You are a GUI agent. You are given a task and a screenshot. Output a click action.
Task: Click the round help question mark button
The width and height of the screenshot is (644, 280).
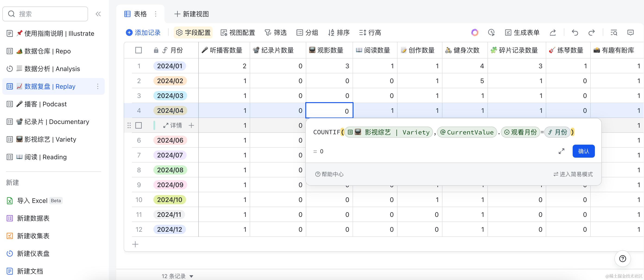coord(622,259)
